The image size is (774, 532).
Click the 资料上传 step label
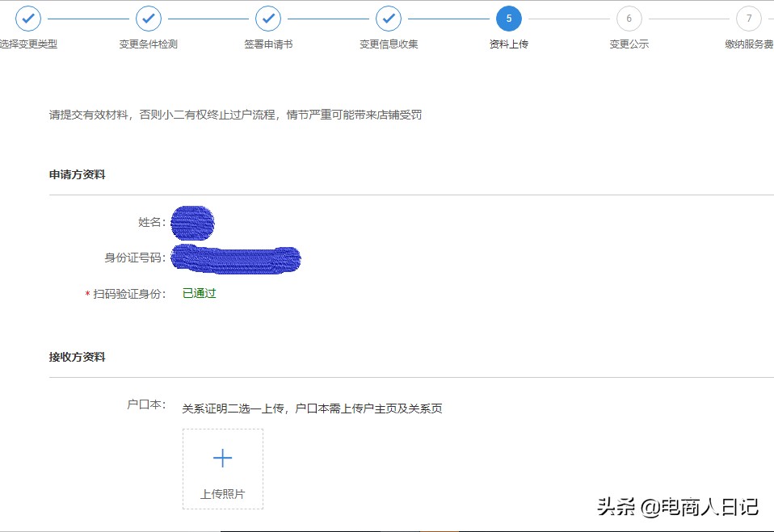click(508, 44)
